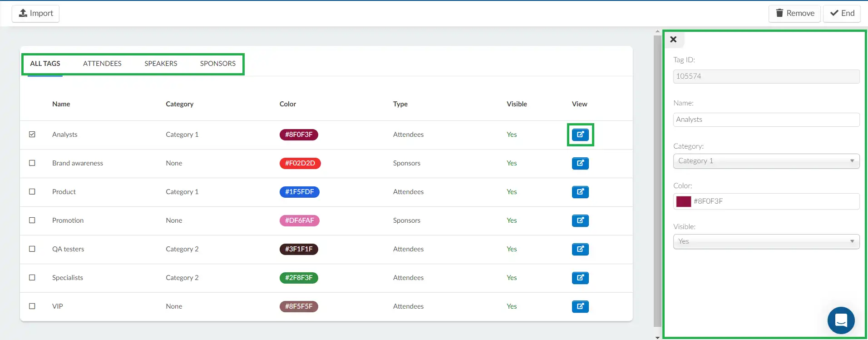Click the #DF6FAF color badge
Image resolution: width=868 pixels, height=340 pixels.
click(300, 220)
